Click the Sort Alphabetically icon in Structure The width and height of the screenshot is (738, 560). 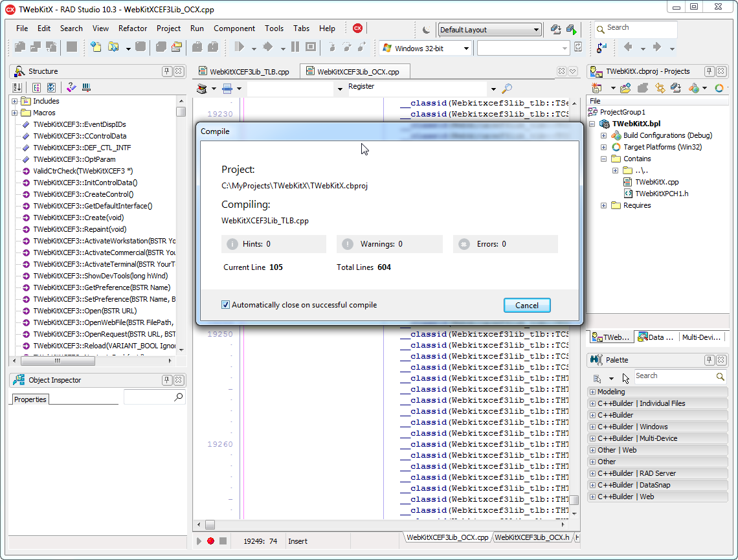17,87
